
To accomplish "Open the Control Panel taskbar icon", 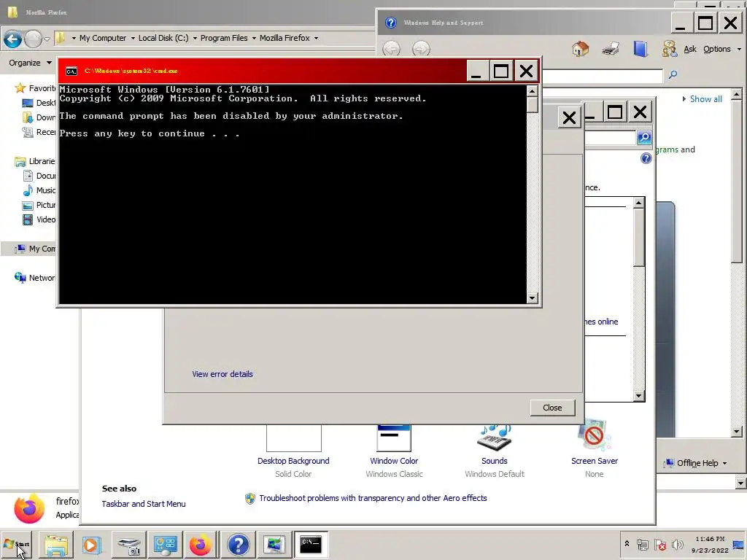I will (x=165, y=544).
